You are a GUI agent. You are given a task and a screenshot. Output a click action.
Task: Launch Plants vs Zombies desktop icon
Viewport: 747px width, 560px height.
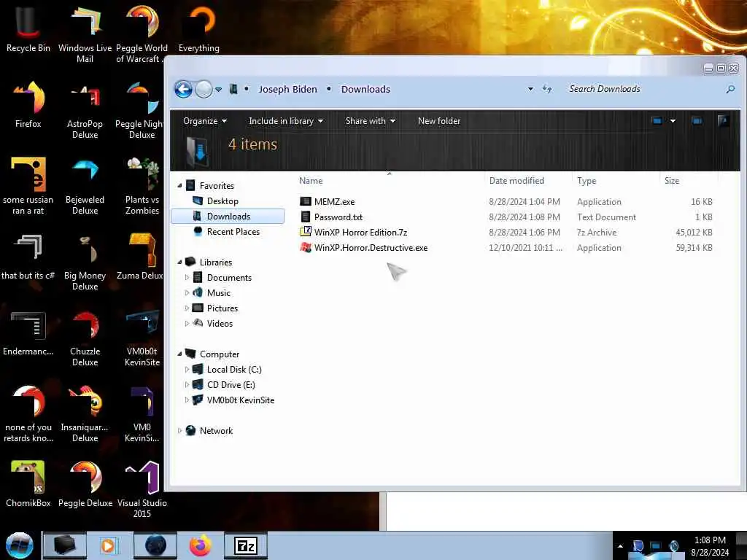142,184
